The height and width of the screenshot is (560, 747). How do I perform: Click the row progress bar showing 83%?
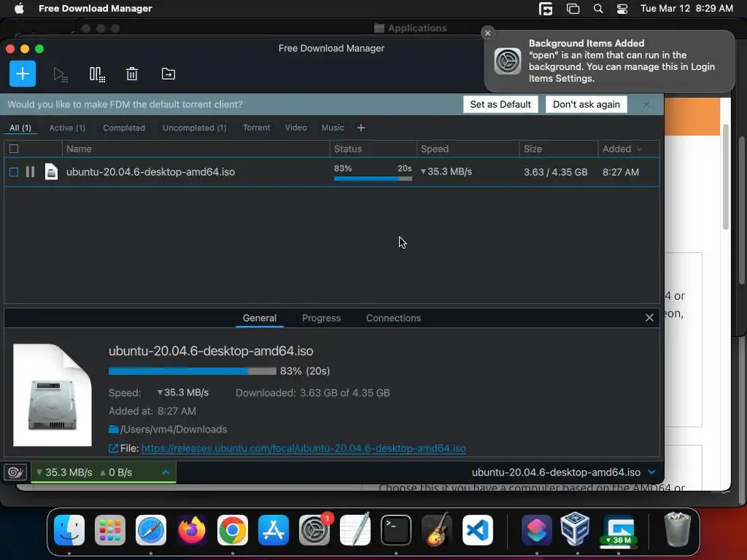pos(373,179)
